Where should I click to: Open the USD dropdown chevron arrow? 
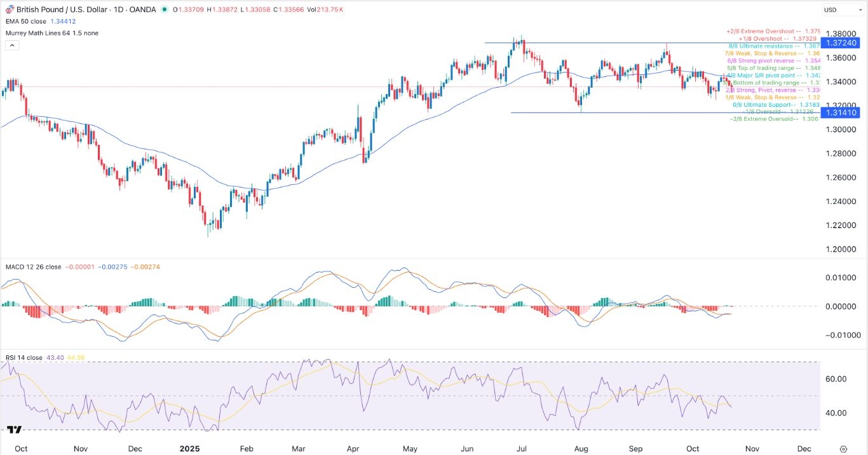860,10
